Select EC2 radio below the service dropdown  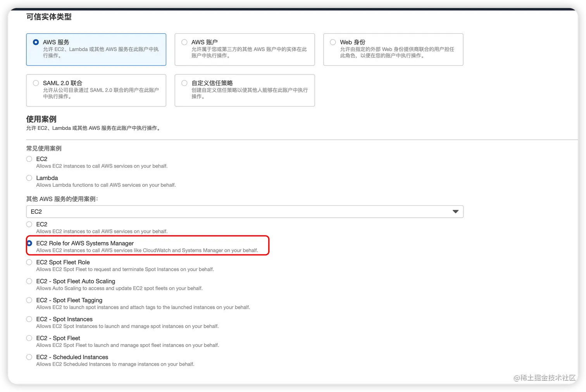pos(29,224)
